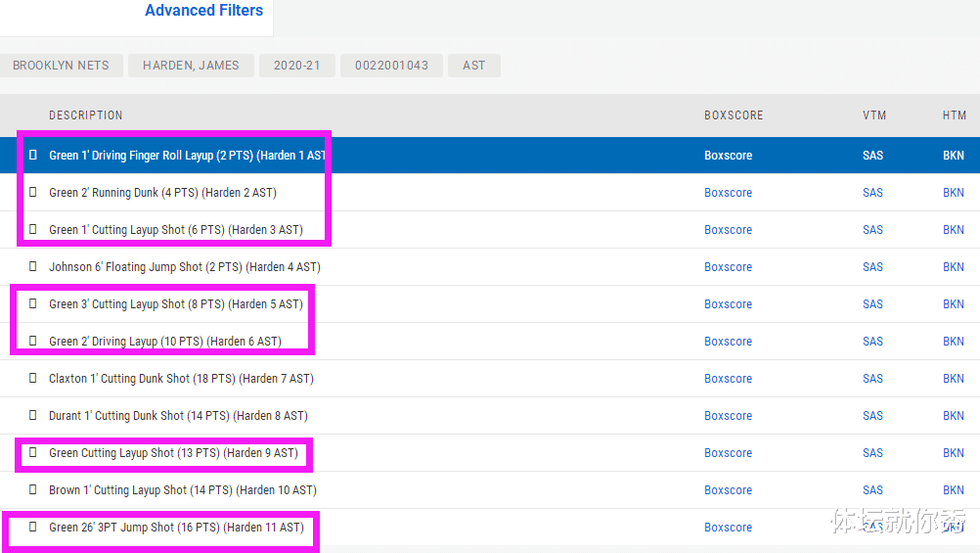Sort by the DESCRIPTION column header

(86, 115)
